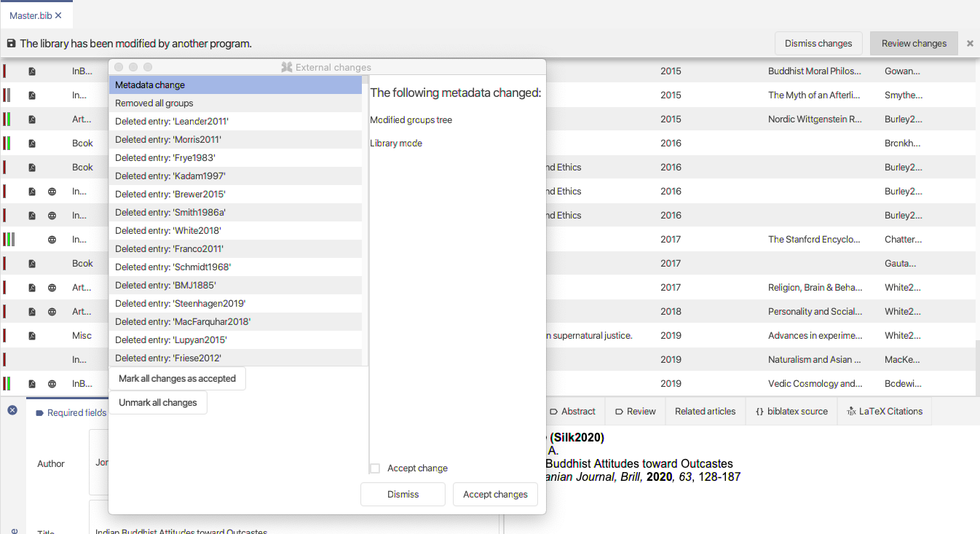This screenshot has height=534, width=980.
Task: Select Deleted entry 'Morris2011'
Action: (x=235, y=140)
